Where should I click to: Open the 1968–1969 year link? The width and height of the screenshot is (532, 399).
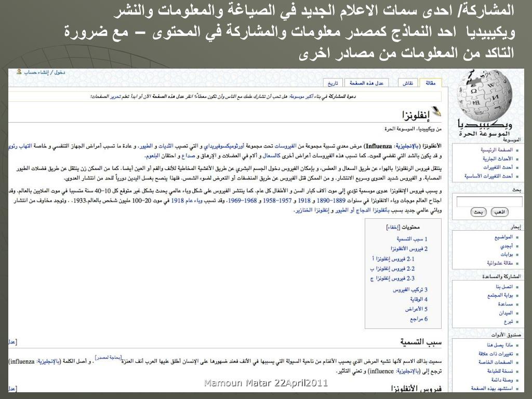click(242, 201)
